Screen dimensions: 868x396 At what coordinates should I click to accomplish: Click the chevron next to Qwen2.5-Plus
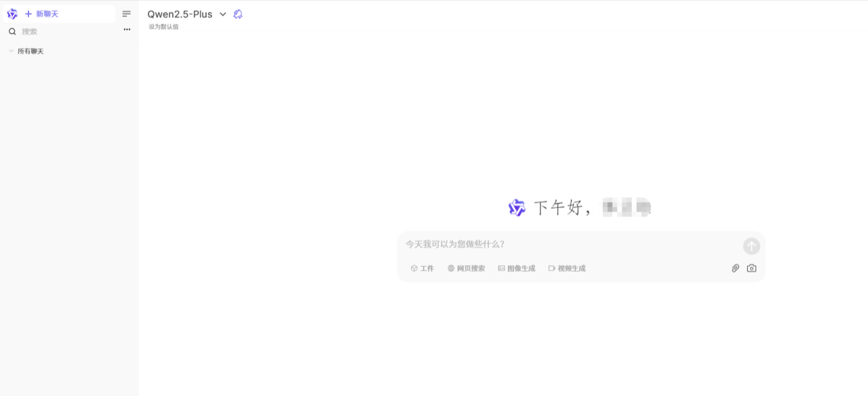coord(222,14)
